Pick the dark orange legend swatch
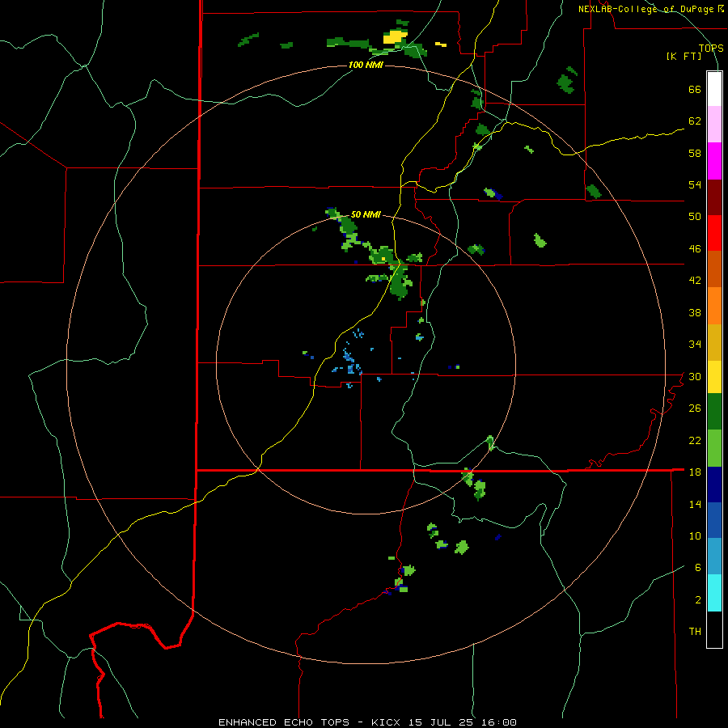 pyautogui.click(x=714, y=269)
